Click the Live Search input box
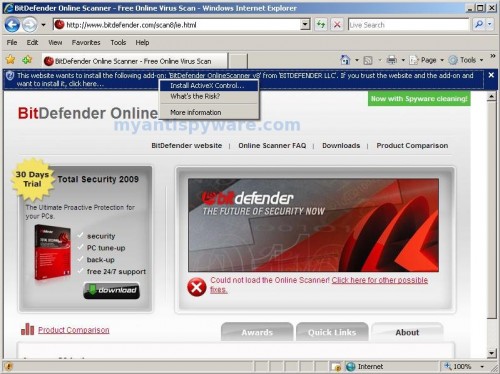This screenshot has width=500, height=374. 408,25
